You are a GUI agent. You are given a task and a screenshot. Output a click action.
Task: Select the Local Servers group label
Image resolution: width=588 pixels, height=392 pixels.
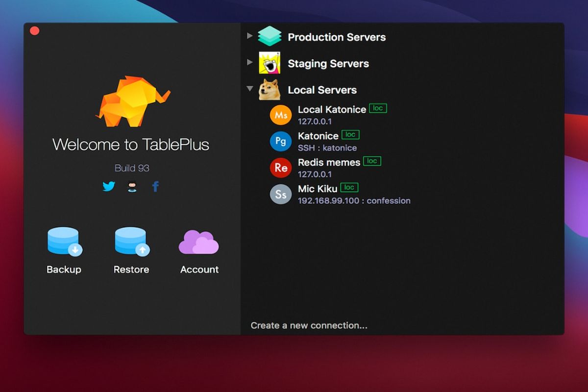[322, 90]
